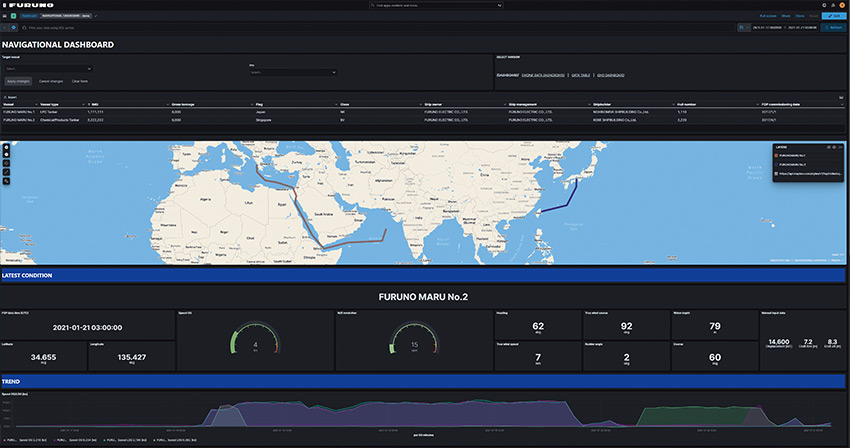This screenshot has width=850, height=448.
Task: Open the filter options icon beside query bar
Action: (x=14, y=27)
